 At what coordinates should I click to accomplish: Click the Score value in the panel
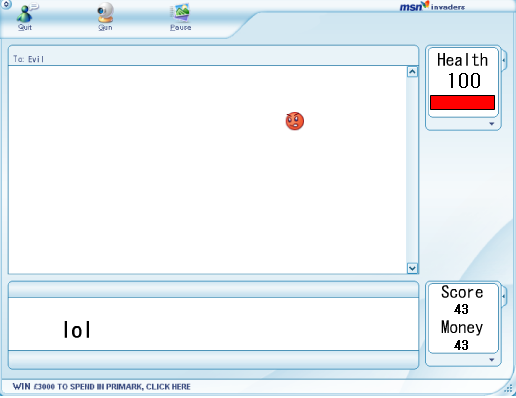click(x=461, y=309)
